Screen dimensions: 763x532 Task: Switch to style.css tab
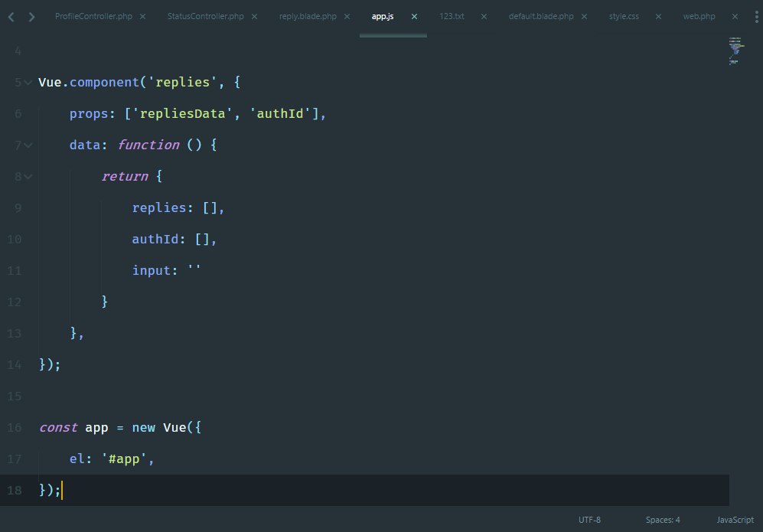pyautogui.click(x=624, y=16)
